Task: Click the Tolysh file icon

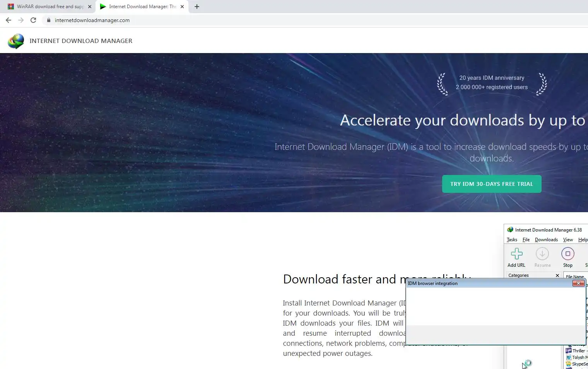Action: coord(568,357)
